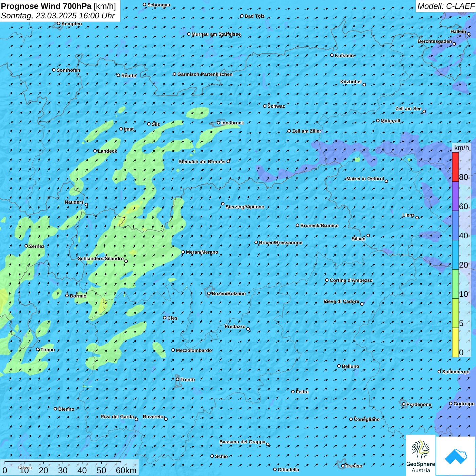
Task: Click the Pordenone city marker
Action: pyautogui.click(x=404, y=404)
